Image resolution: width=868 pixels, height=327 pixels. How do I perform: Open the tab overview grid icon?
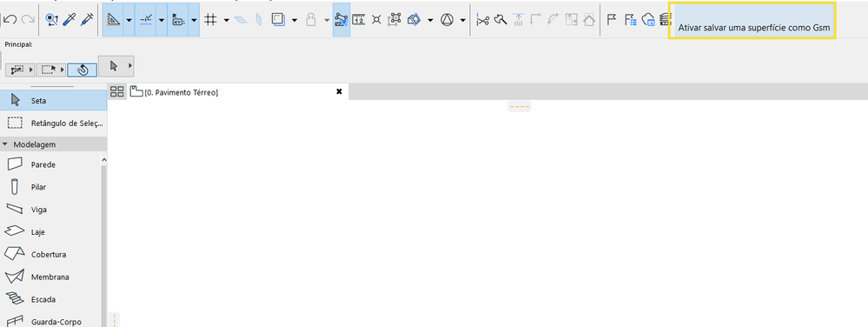(x=116, y=91)
